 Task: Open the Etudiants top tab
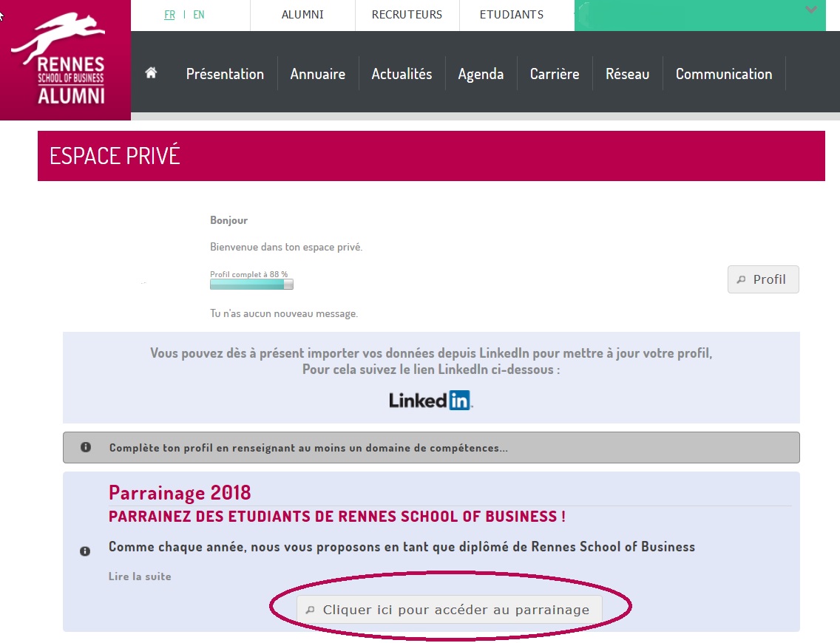click(x=511, y=15)
